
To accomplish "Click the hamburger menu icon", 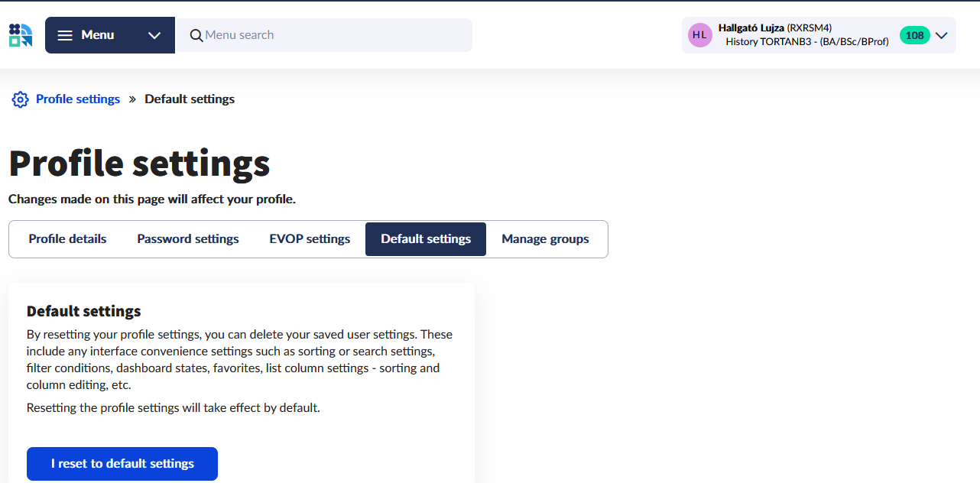I will (x=65, y=35).
